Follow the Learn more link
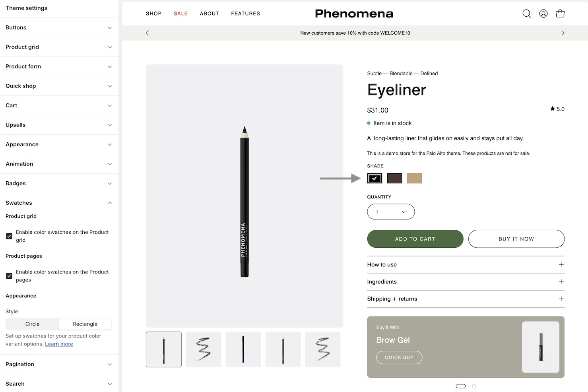 (x=59, y=344)
